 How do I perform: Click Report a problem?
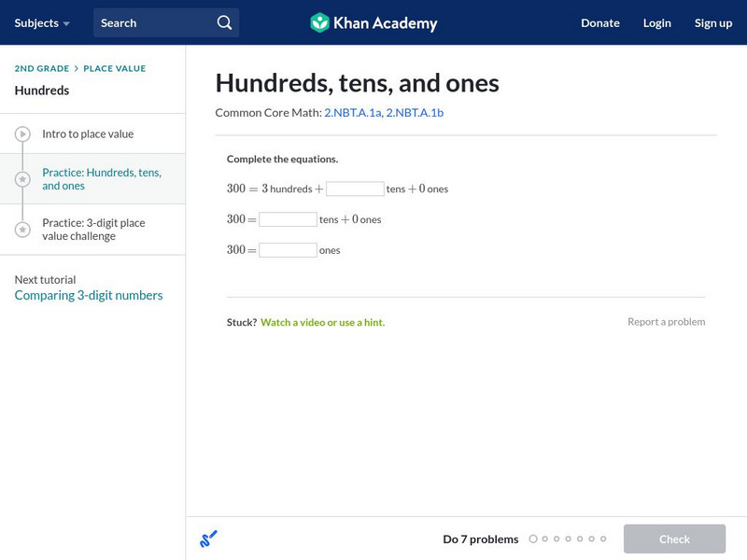[666, 322]
